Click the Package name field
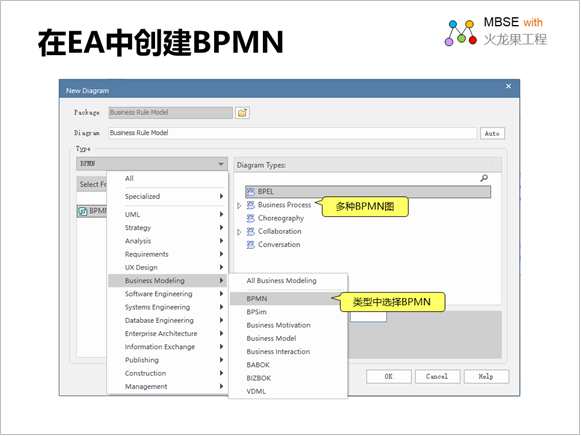Image resolution: width=581 pixels, height=436 pixels. (171, 113)
